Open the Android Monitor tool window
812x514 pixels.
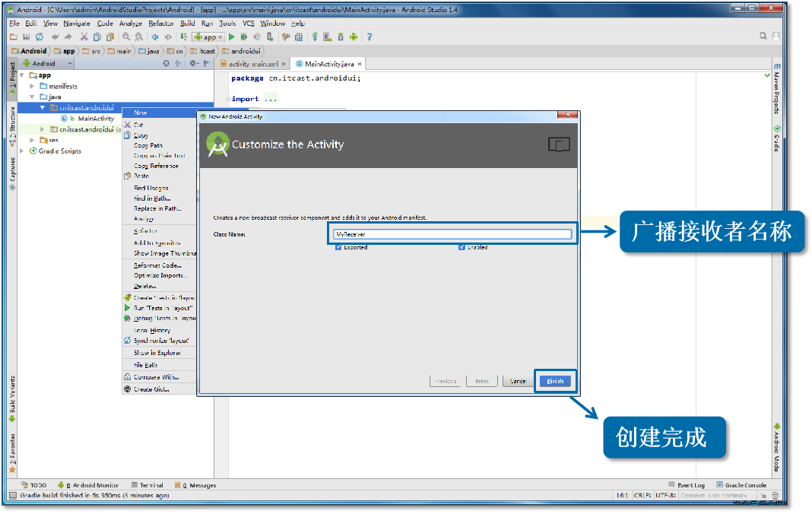point(88,485)
